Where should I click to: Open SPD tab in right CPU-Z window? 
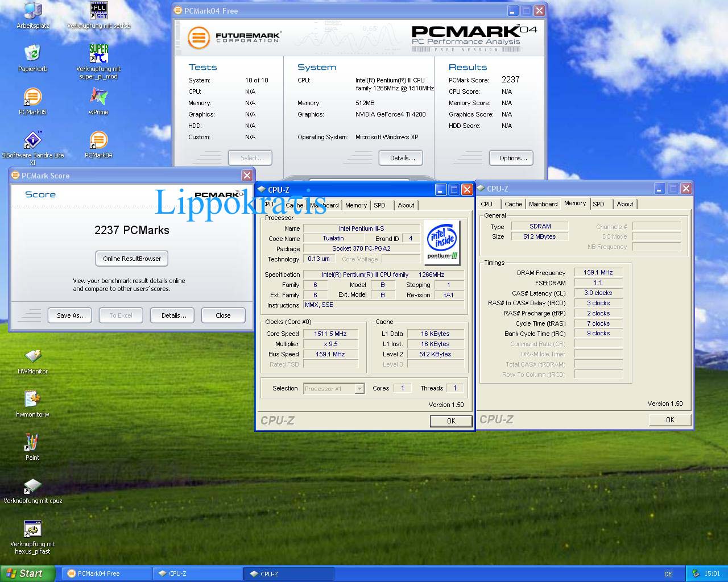[x=598, y=204]
